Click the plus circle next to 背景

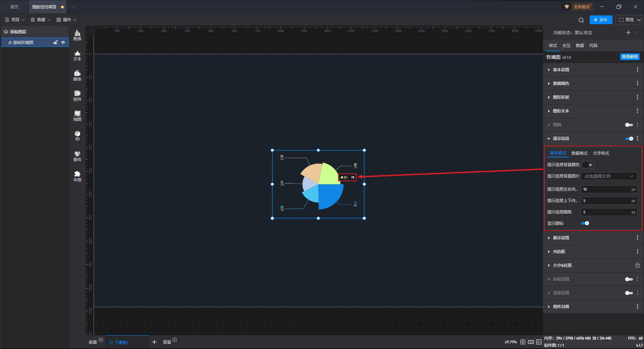click(x=174, y=340)
